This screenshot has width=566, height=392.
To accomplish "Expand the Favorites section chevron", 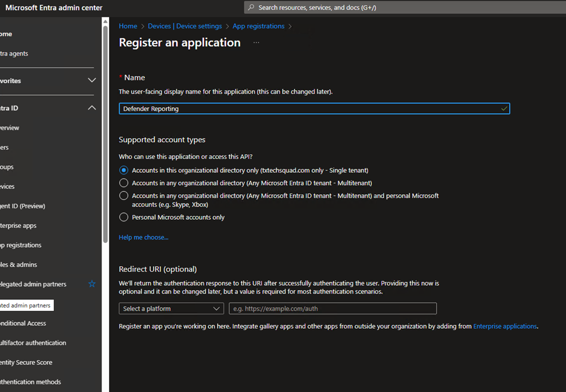I will pos(92,81).
